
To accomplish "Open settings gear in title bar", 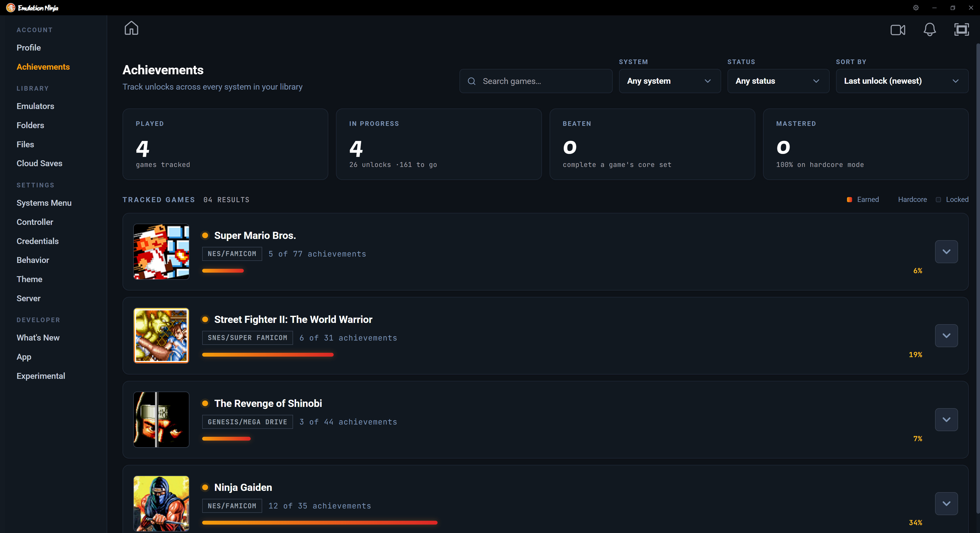I will pos(916,8).
